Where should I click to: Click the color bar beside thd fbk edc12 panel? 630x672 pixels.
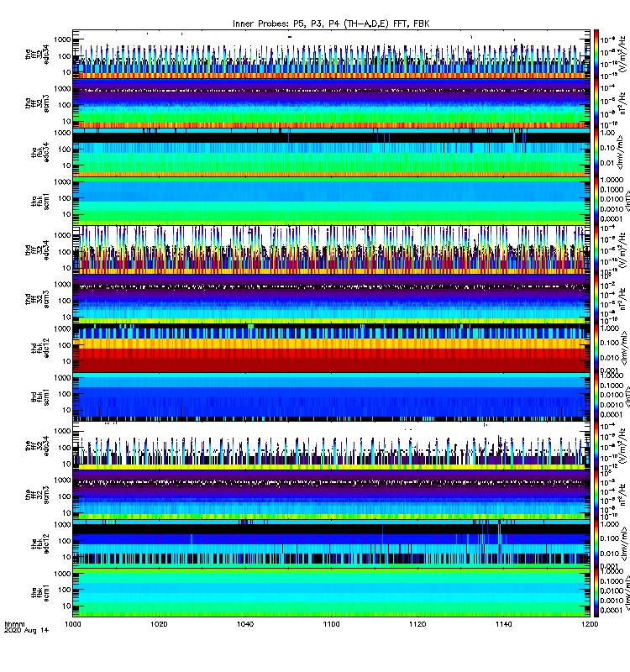click(x=596, y=348)
